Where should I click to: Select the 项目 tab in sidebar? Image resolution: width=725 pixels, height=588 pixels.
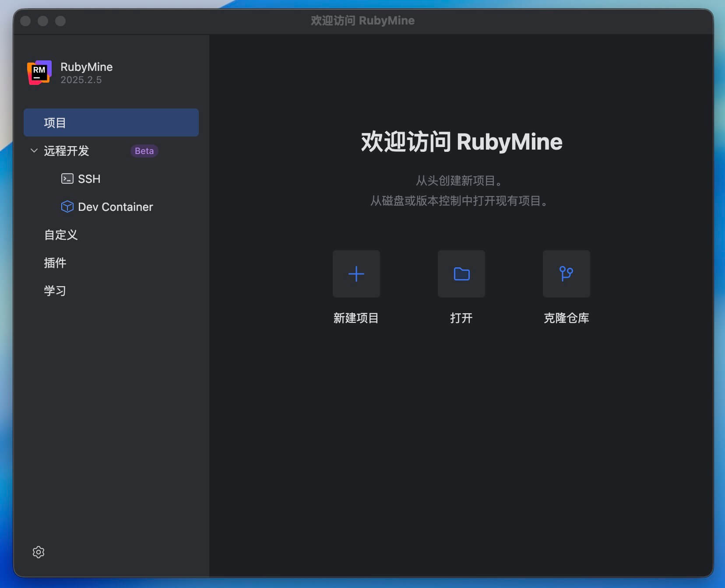(x=111, y=122)
